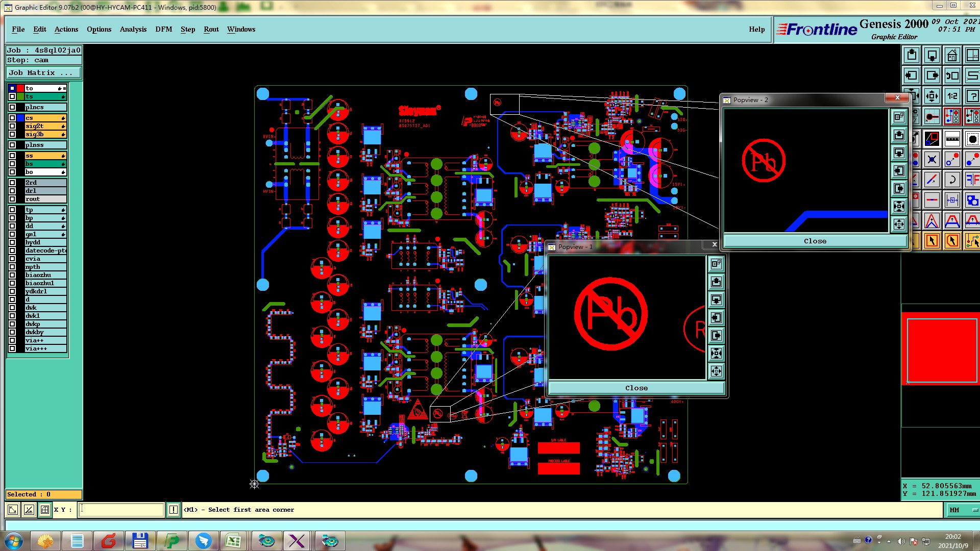The height and width of the screenshot is (551, 980).
Task: Toggle the checkbox for layer drl
Action: pos(12,191)
